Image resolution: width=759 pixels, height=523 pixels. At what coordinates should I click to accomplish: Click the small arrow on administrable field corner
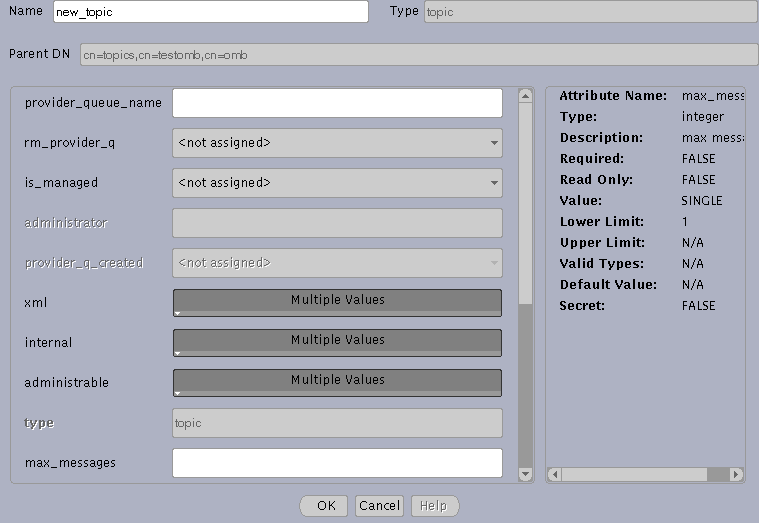[178, 393]
